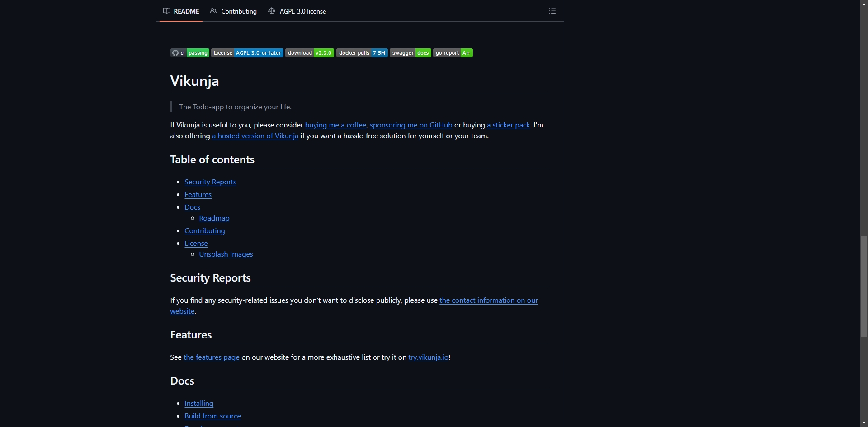Click the 'Table of contents' heading
868x427 pixels.
coord(212,160)
